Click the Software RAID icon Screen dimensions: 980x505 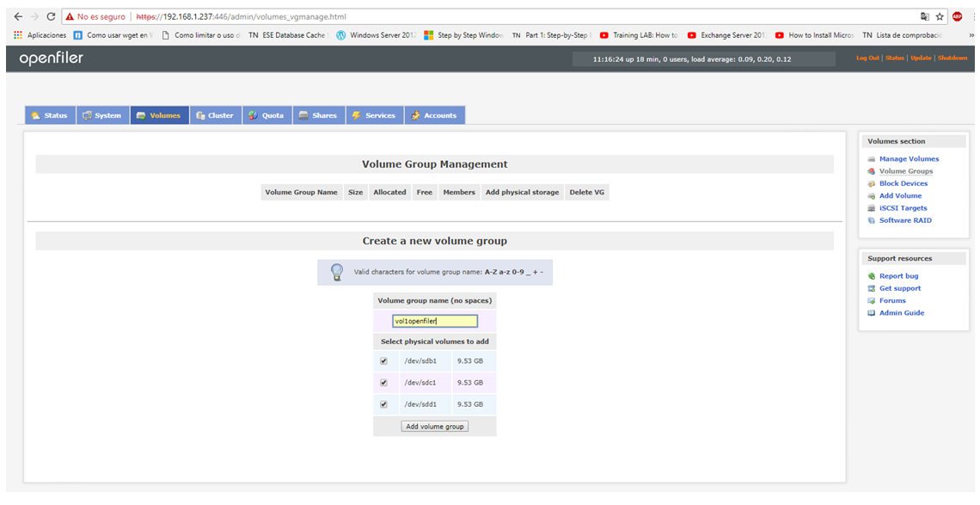coord(871,220)
